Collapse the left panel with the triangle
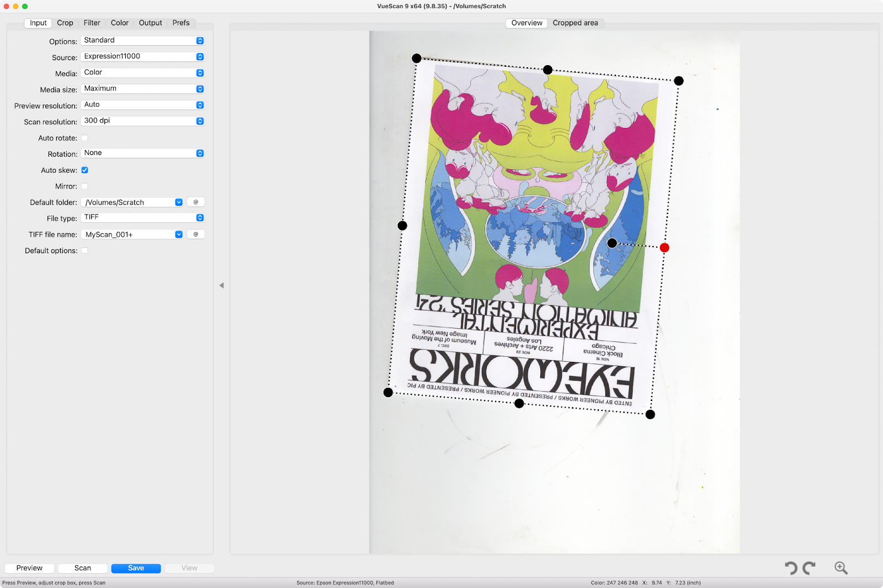 click(221, 285)
